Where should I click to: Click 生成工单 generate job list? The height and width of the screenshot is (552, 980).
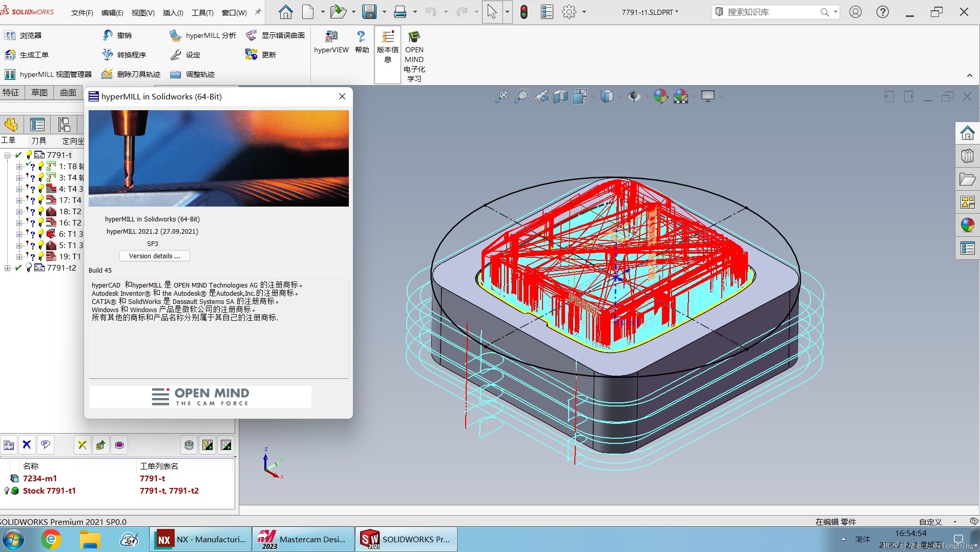[27, 55]
